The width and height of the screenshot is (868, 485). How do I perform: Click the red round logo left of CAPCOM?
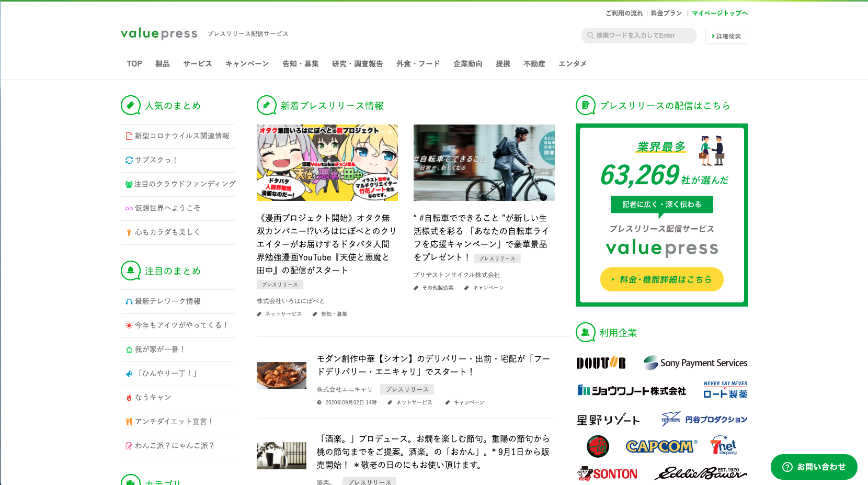598,446
